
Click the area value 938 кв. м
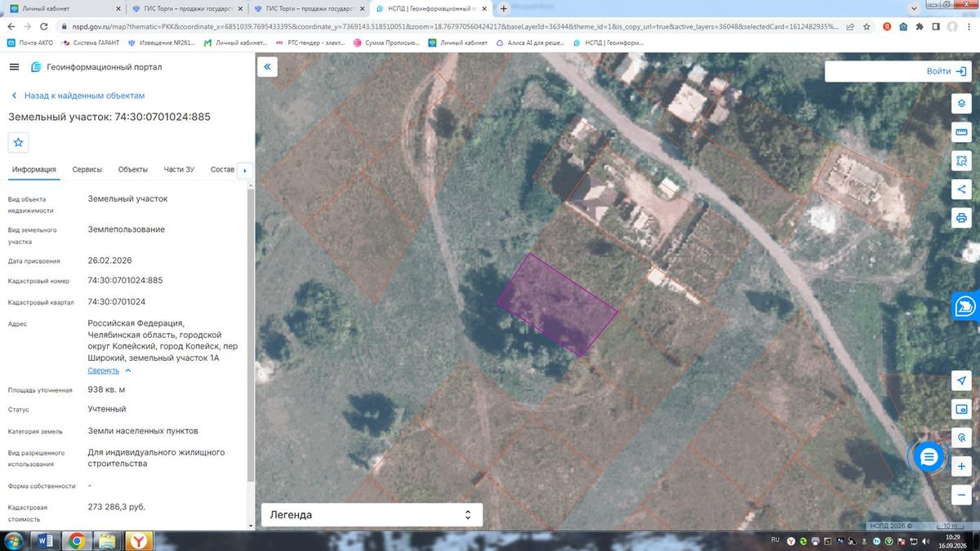coord(107,389)
